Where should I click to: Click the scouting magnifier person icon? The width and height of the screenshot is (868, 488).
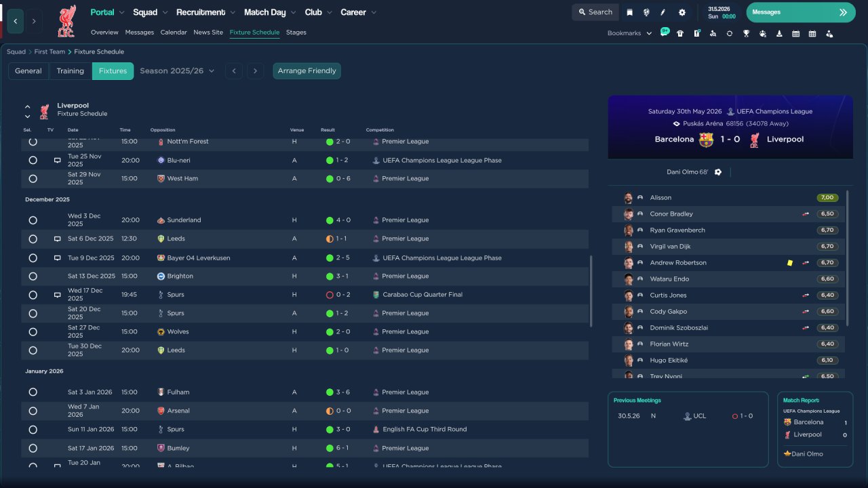click(713, 33)
